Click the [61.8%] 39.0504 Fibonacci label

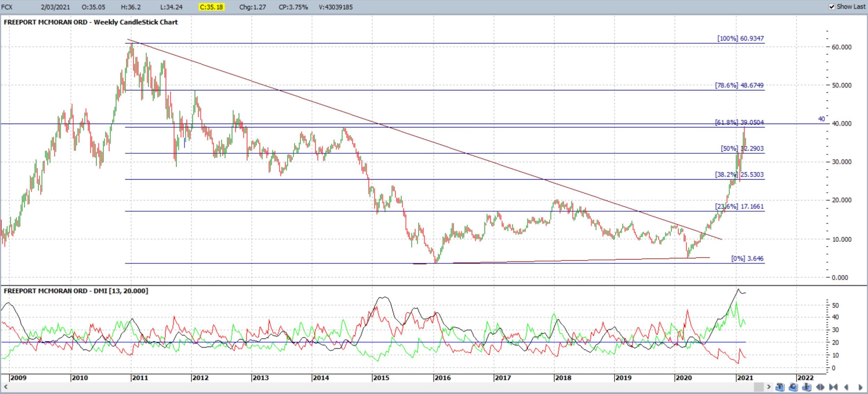coord(740,122)
